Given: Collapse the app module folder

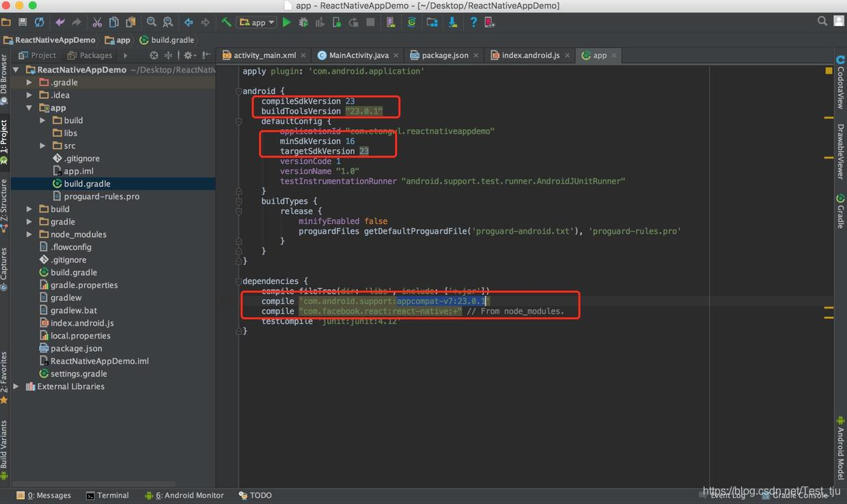Looking at the screenshot, I should 29,108.
